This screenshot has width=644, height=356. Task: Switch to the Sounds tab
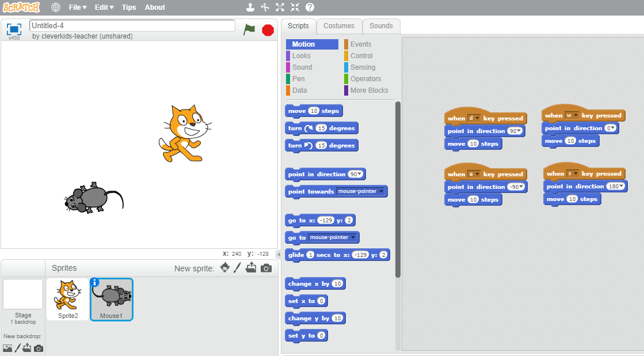point(381,26)
